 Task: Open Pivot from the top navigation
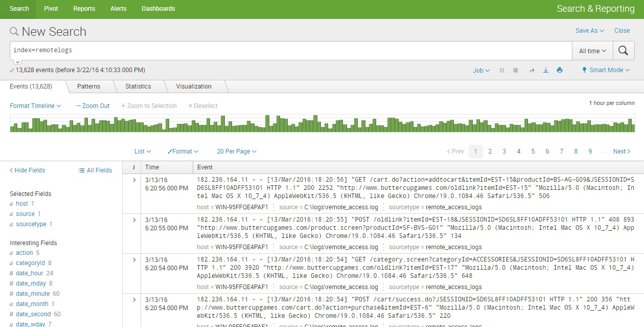pyautogui.click(x=51, y=9)
